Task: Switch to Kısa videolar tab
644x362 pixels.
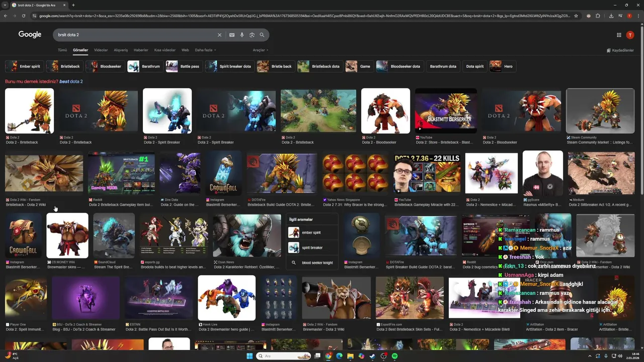Action: coord(165,50)
